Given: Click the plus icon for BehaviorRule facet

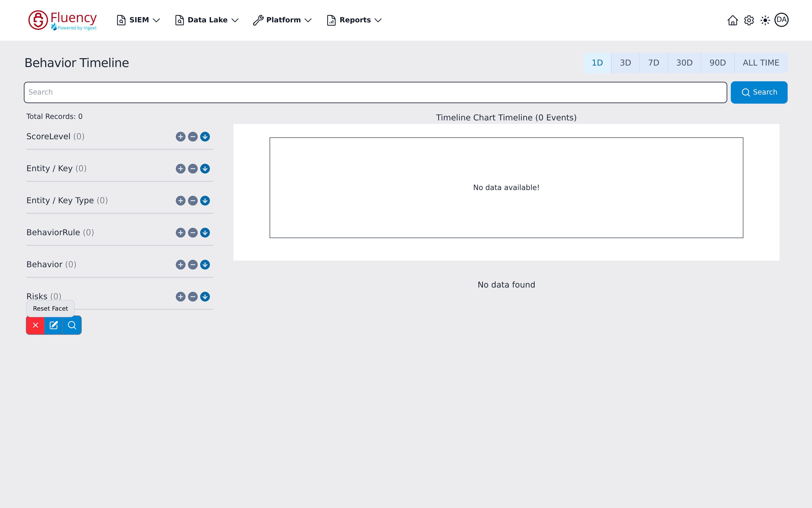Looking at the screenshot, I should pyautogui.click(x=180, y=232).
